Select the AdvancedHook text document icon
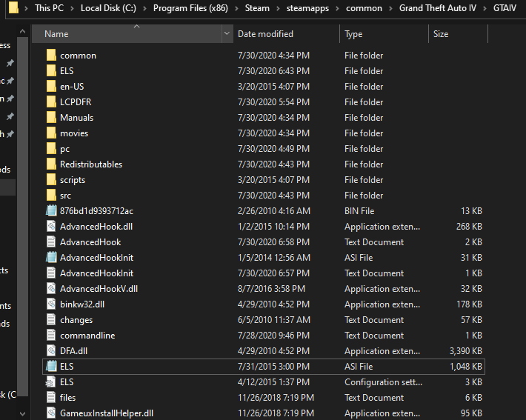 pos(51,242)
